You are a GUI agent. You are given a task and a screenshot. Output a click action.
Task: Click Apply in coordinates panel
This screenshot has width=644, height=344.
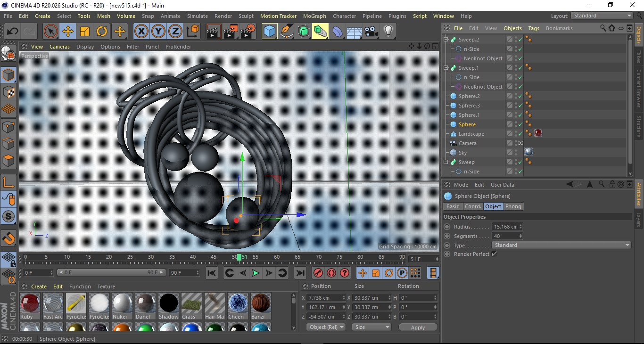418,328
